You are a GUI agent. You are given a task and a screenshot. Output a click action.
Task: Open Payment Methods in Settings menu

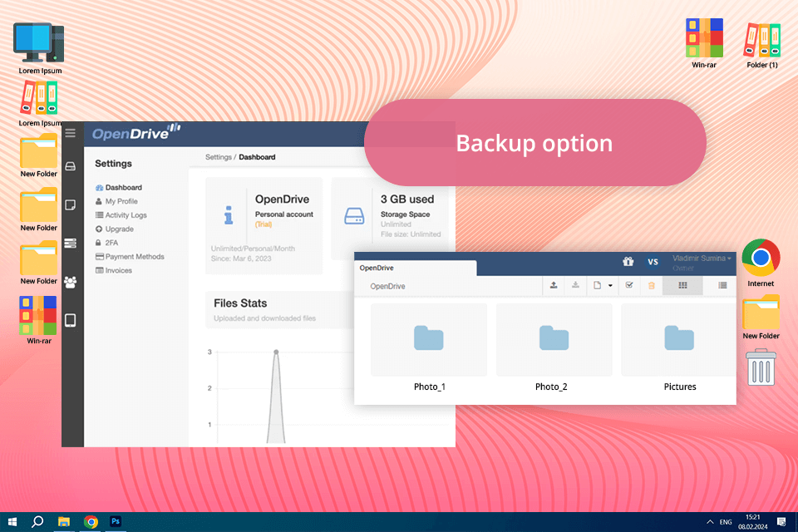tap(130, 257)
